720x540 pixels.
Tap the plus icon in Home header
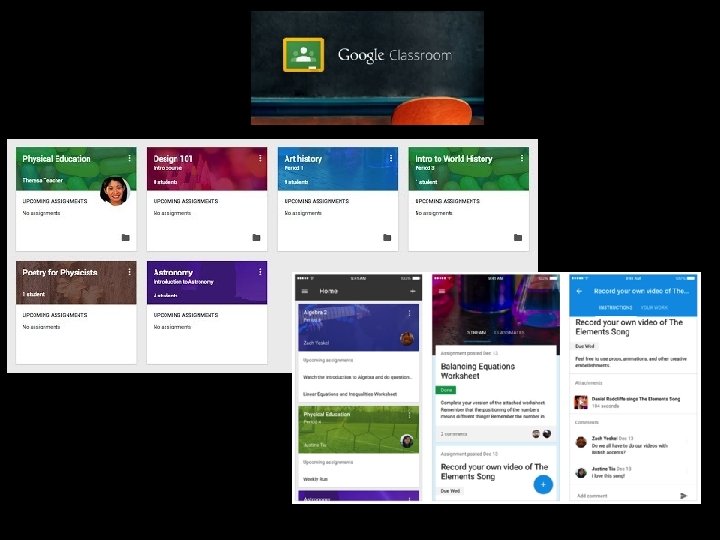click(412, 291)
